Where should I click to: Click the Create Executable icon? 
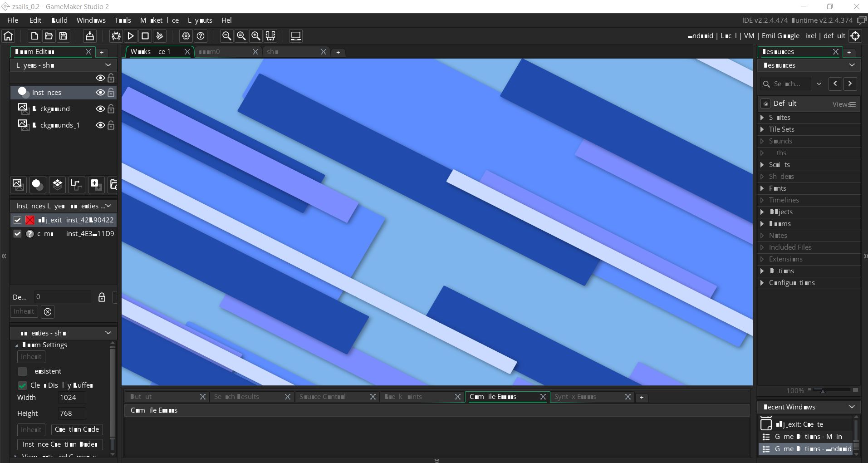tap(90, 36)
